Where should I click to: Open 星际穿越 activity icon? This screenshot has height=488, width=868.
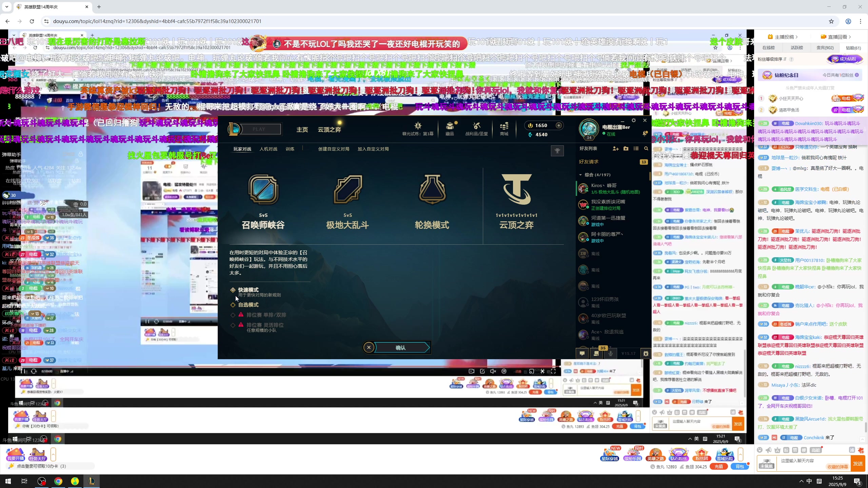[x=609, y=454]
